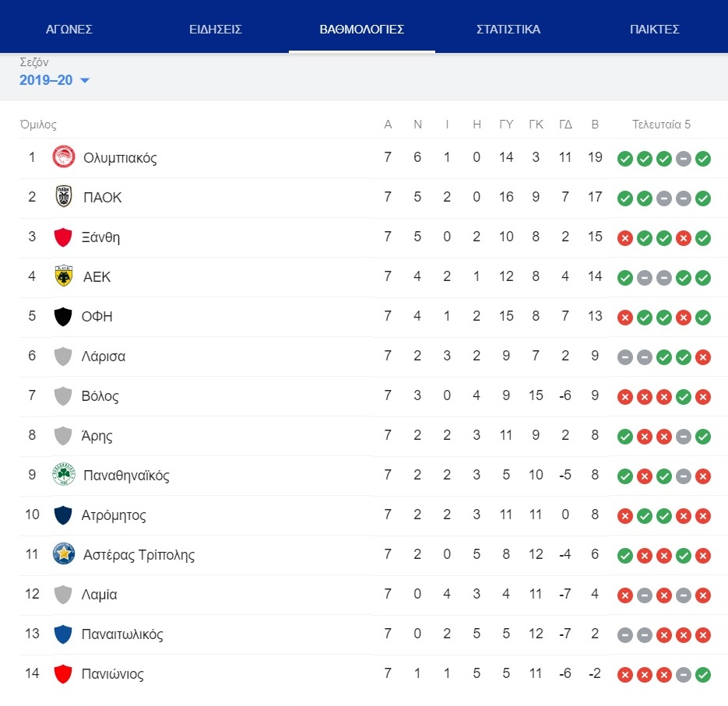Click the Ξάνθη red shield icon
728x706 pixels.
(63, 237)
